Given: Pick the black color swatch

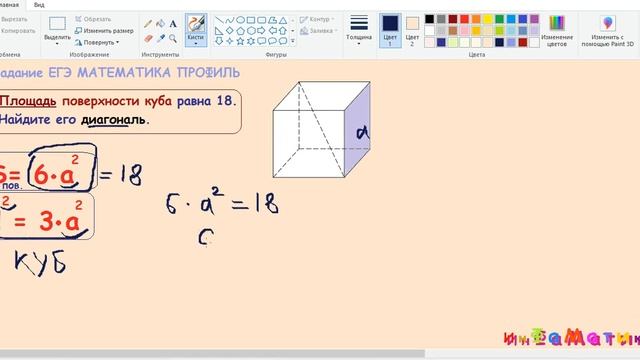Looking at the screenshot, I should (x=429, y=19).
